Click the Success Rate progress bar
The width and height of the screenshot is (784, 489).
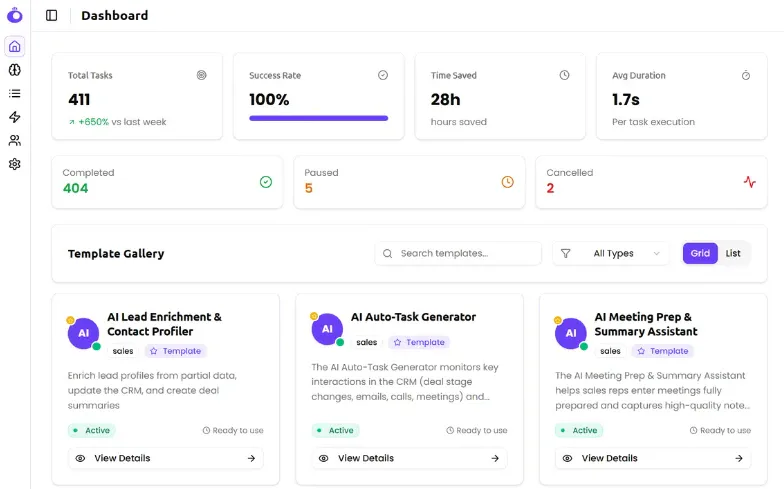pyautogui.click(x=318, y=118)
